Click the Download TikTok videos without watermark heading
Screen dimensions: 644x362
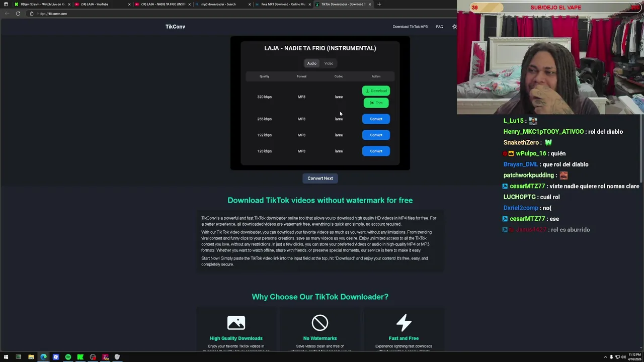pyautogui.click(x=320, y=200)
